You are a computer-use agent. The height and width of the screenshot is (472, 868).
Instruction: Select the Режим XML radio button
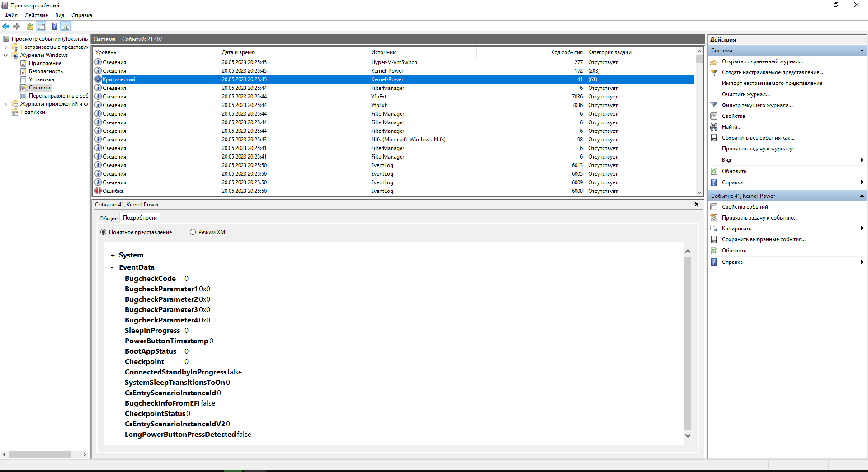click(193, 232)
